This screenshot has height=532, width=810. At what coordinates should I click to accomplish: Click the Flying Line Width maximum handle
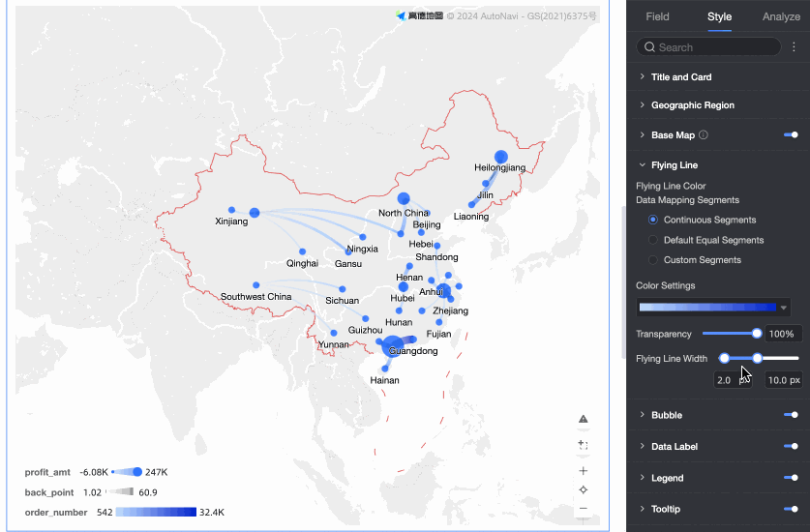click(x=758, y=358)
